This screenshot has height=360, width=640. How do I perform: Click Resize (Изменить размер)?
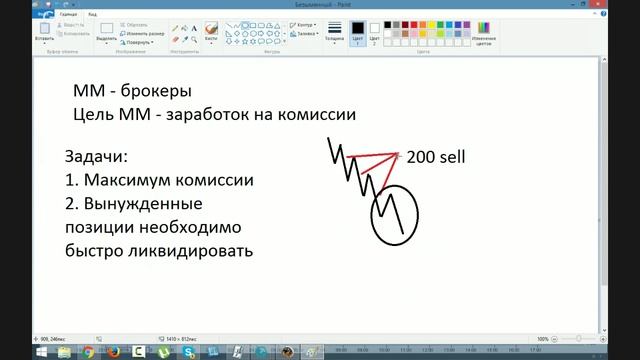pos(142,33)
